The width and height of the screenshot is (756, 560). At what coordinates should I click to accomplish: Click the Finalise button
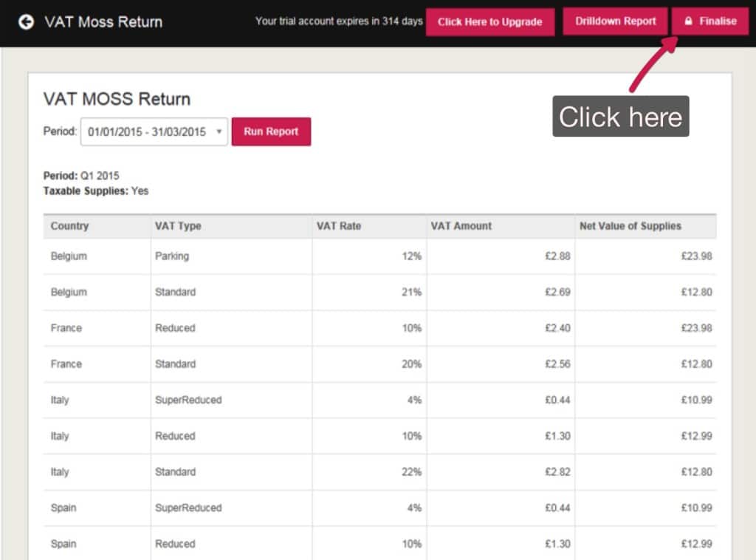pos(709,21)
